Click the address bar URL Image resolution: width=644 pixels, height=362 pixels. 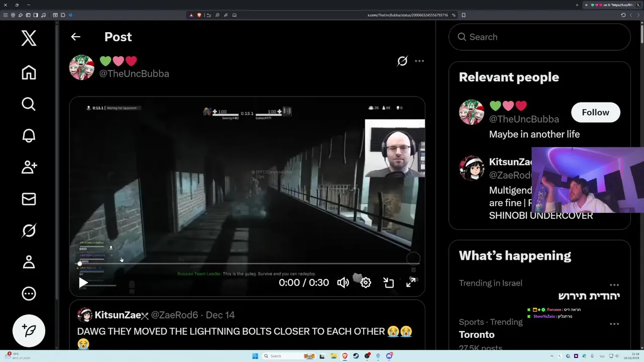tap(408, 15)
